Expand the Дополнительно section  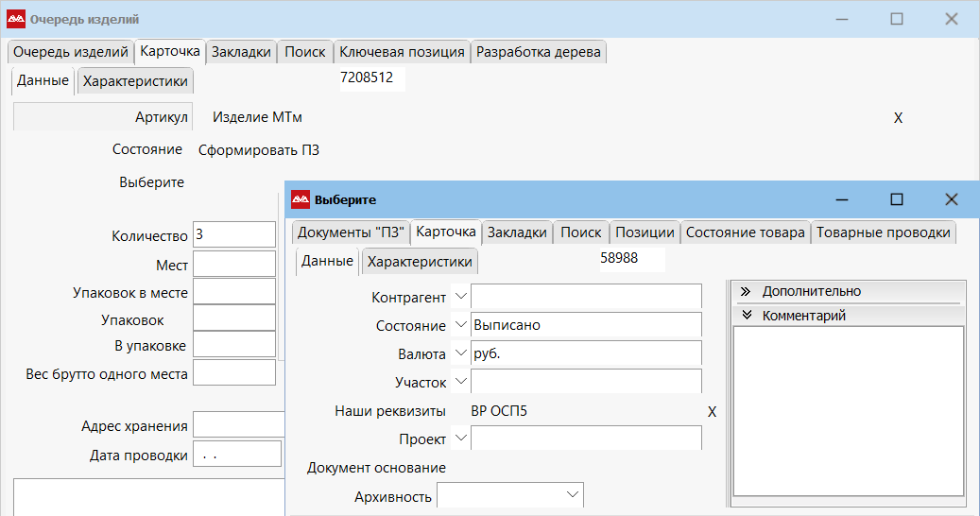[745, 291]
